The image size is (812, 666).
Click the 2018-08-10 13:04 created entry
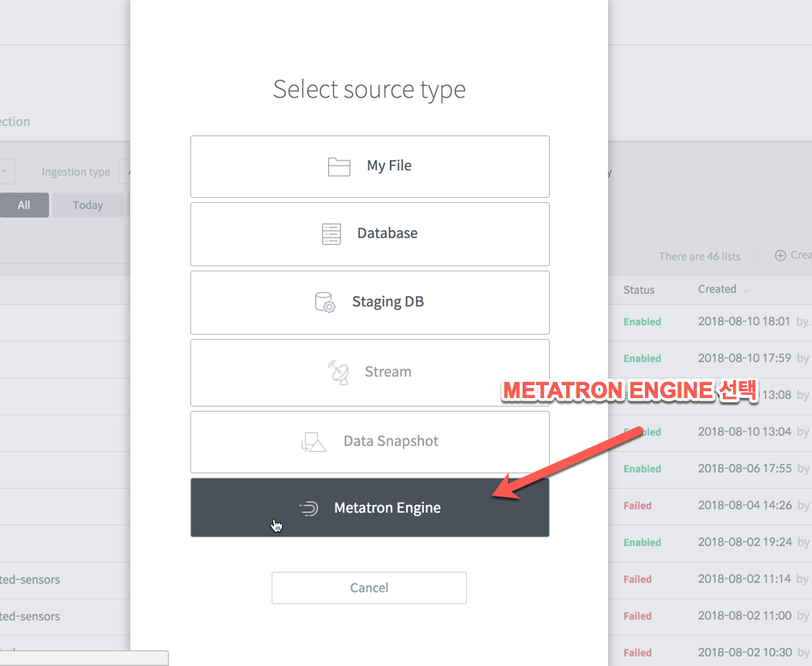tap(744, 431)
